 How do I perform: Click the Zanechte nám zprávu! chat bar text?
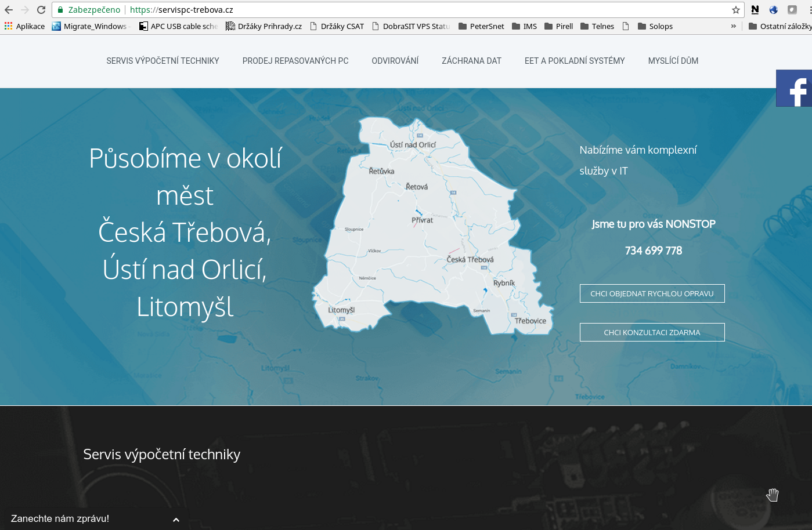coord(60,518)
